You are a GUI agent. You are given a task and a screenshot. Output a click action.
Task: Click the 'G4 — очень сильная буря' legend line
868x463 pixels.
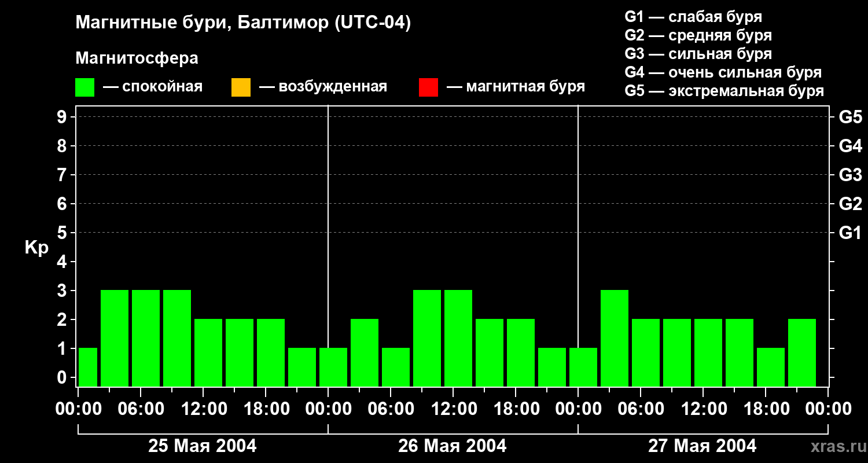click(723, 72)
